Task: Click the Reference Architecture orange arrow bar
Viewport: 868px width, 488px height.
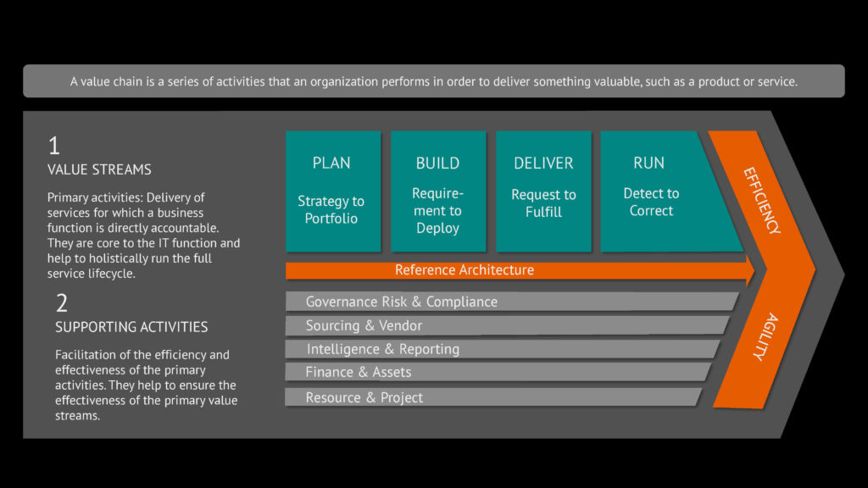Action: click(520, 270)
